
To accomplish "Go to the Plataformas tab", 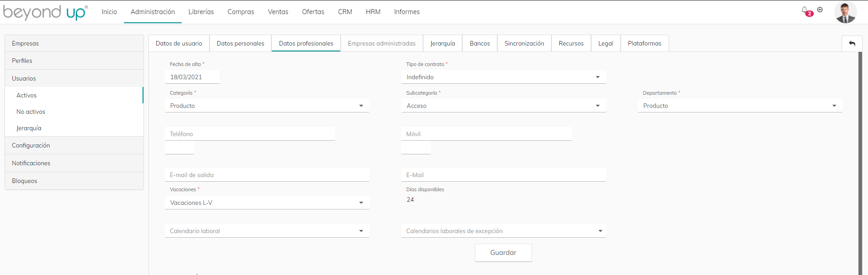I will [644, 44].
